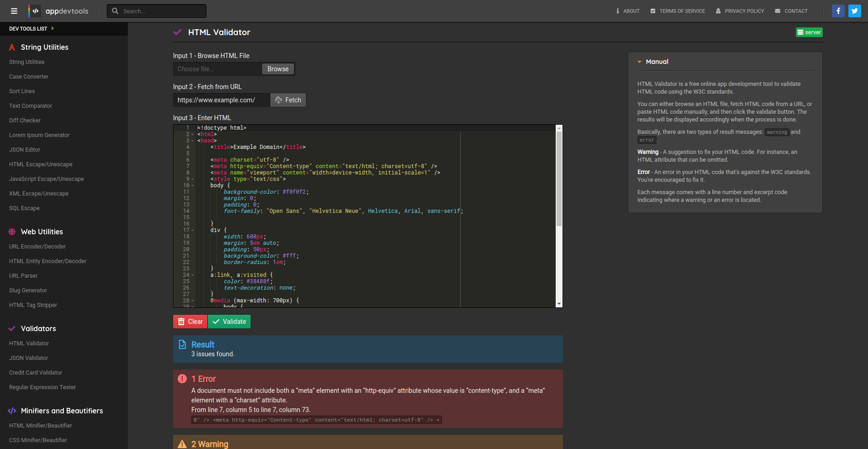Click the String Utilities category icon
Screen dimensions: 868x449
point(12,48)
